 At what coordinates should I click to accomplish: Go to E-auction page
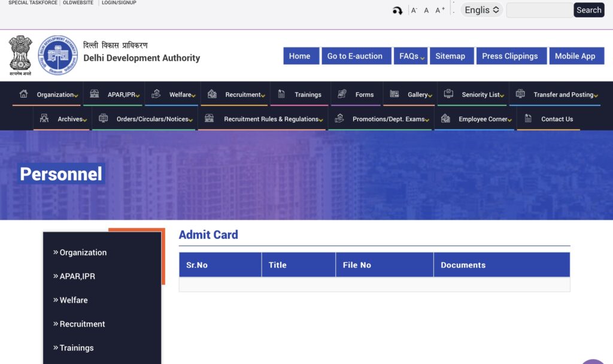(x=356, y=56)
